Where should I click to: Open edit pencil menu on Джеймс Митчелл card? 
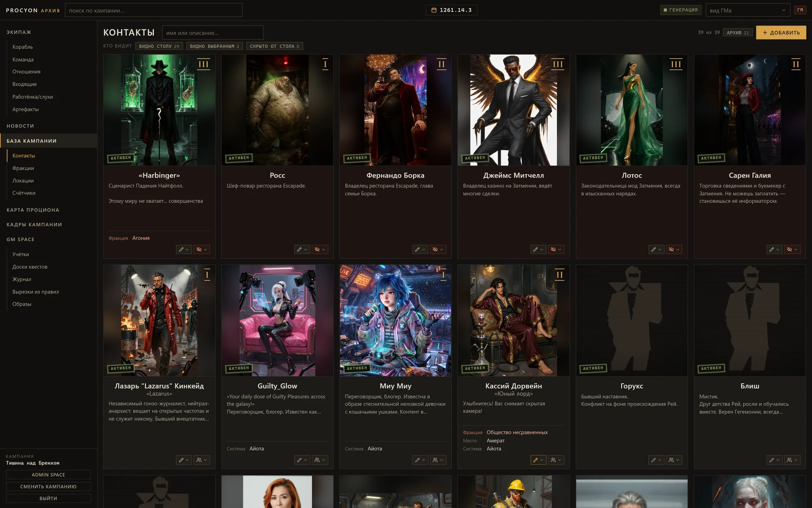point(538,250)
